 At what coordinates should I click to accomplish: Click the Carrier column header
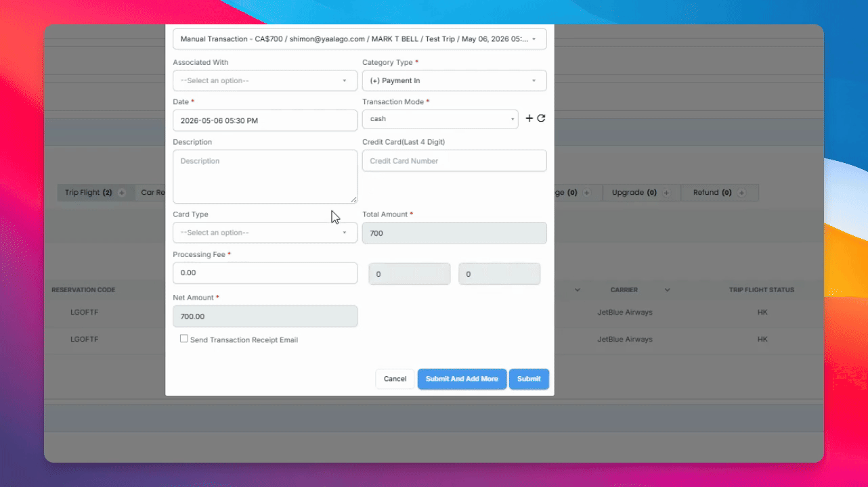[x=624, y=290]
